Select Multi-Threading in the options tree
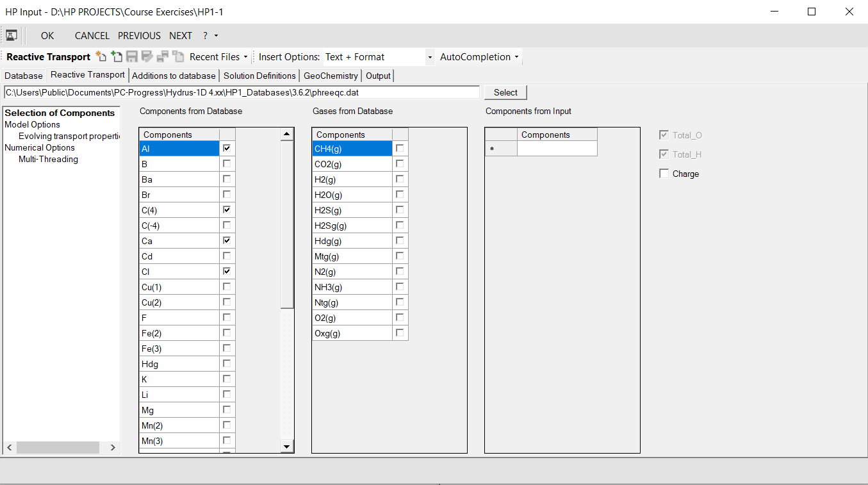The image size is (868, 485). [x=48, y=159]
